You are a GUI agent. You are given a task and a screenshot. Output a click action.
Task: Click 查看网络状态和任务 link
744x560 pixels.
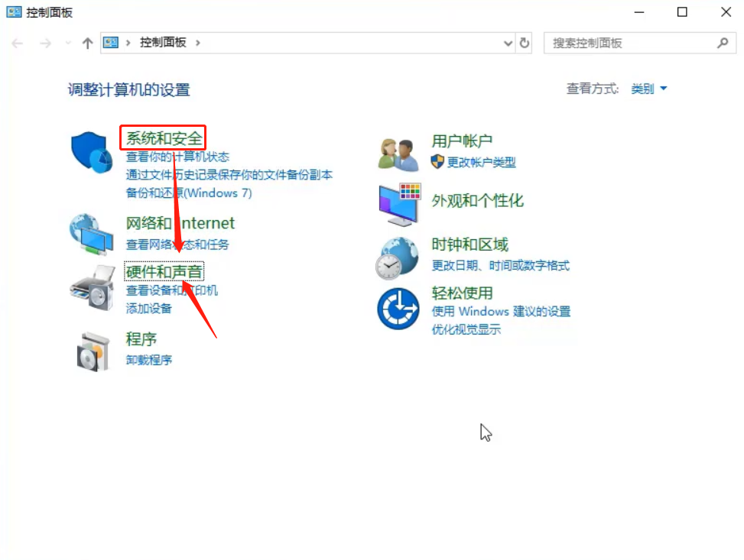pos(177,244)
